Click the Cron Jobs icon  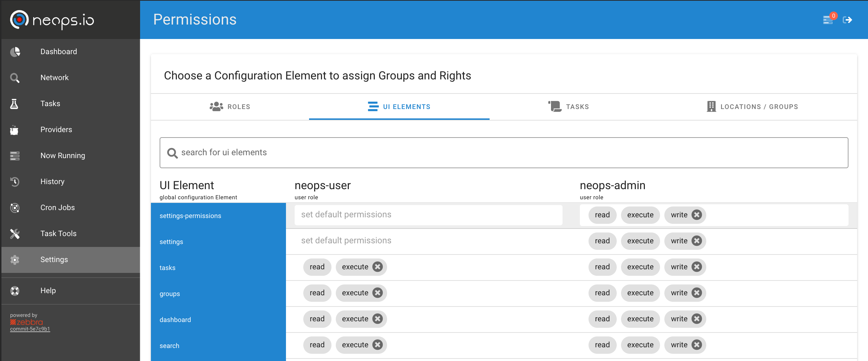point(15,208)
